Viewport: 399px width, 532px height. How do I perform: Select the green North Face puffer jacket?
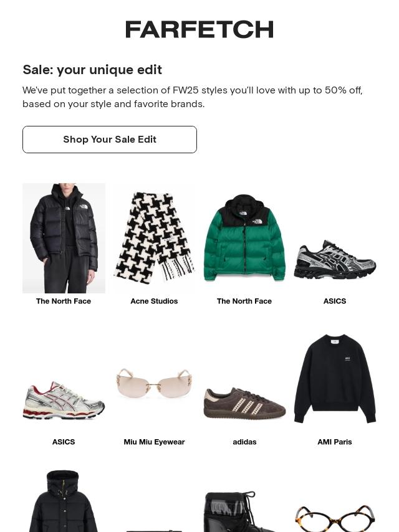(244, 238)
